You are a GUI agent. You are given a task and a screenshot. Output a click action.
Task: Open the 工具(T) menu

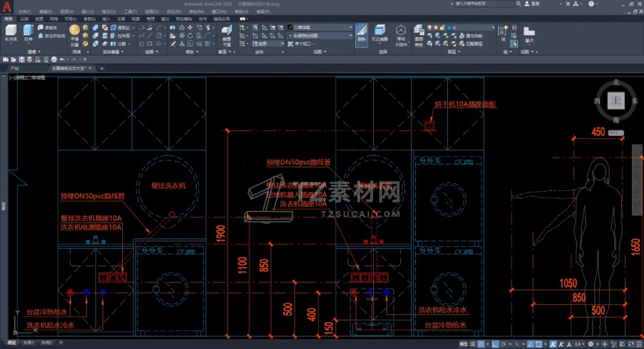130,11
